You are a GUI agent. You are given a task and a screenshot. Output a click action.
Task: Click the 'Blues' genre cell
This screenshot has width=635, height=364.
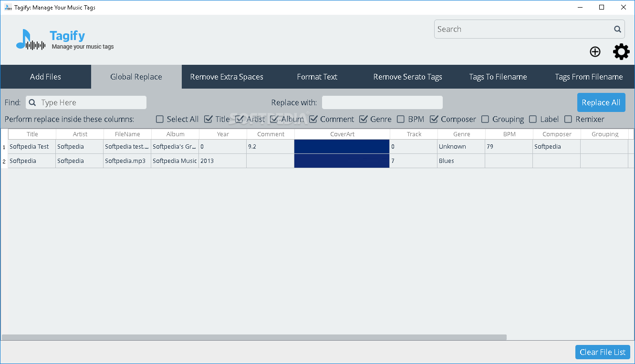point(461,161)
